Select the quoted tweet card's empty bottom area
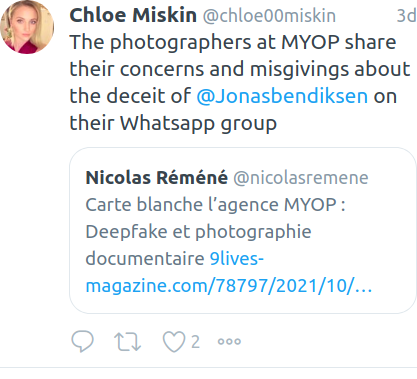 coord(243,305)
